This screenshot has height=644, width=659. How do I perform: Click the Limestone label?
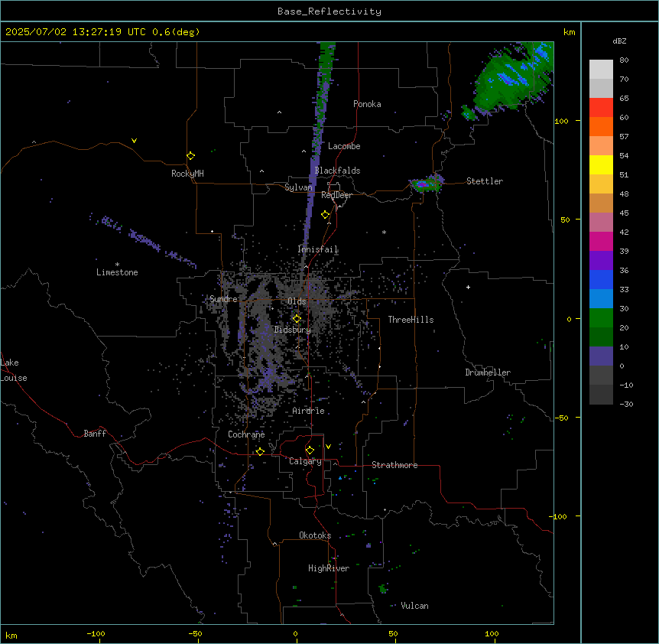click(117, 272)
